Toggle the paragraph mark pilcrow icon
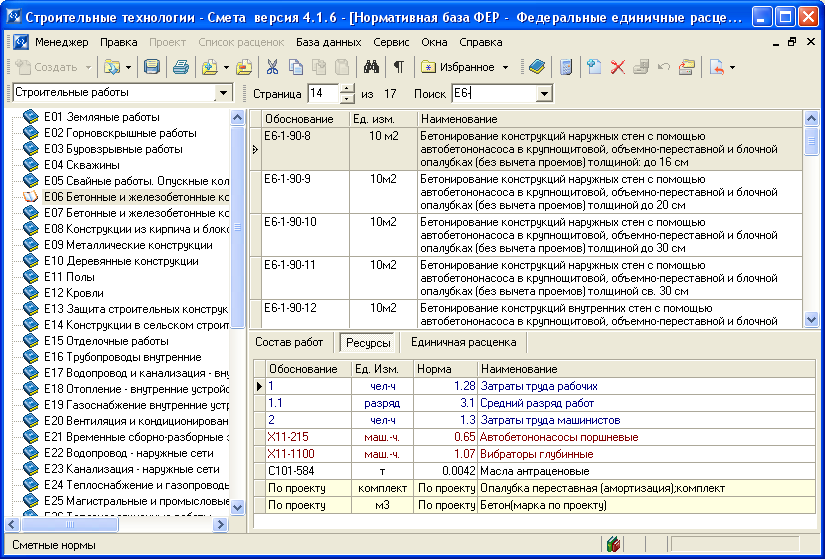This screenshot has height=559, width=825. (x=399, y=67)
